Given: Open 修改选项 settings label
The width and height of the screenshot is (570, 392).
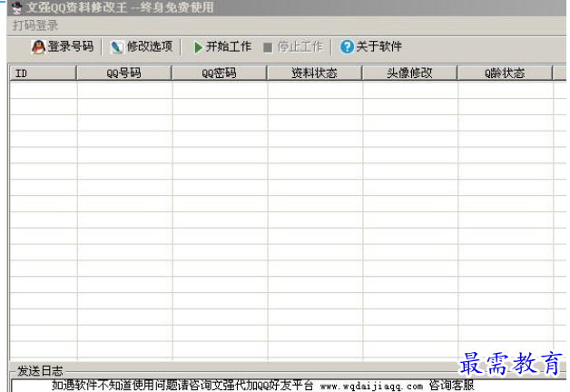Looking at the screenshot, I should click(x=150, y=46).
